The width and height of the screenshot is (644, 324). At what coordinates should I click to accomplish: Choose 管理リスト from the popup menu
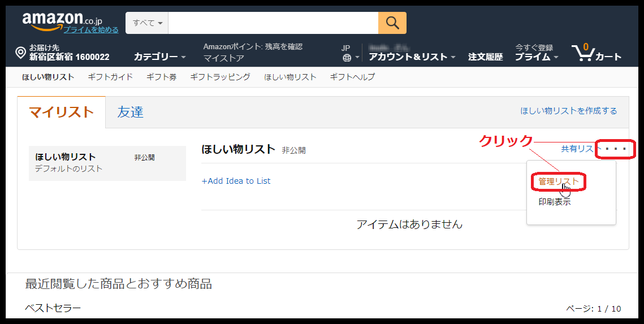click(x=558, y=182)
